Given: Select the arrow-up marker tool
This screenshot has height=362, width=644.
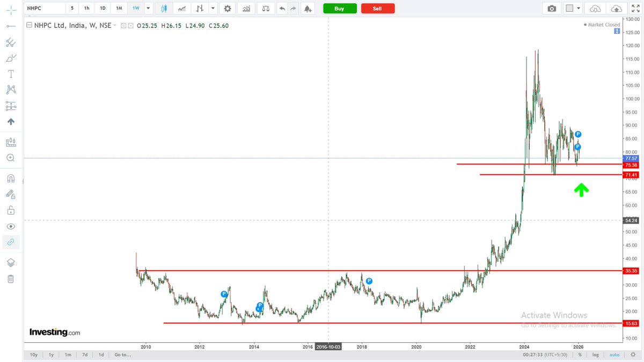Looking at the screenshot, I should (11, 122).
